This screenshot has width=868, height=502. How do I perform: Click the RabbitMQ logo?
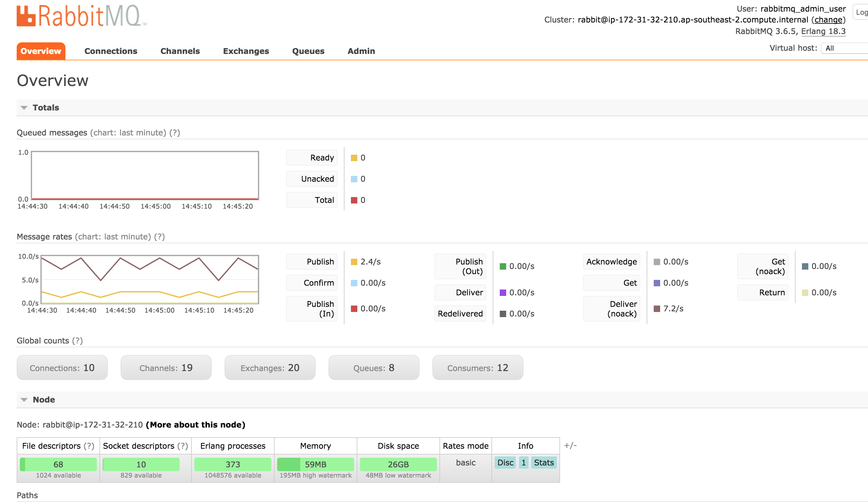[x=81, y=16]
